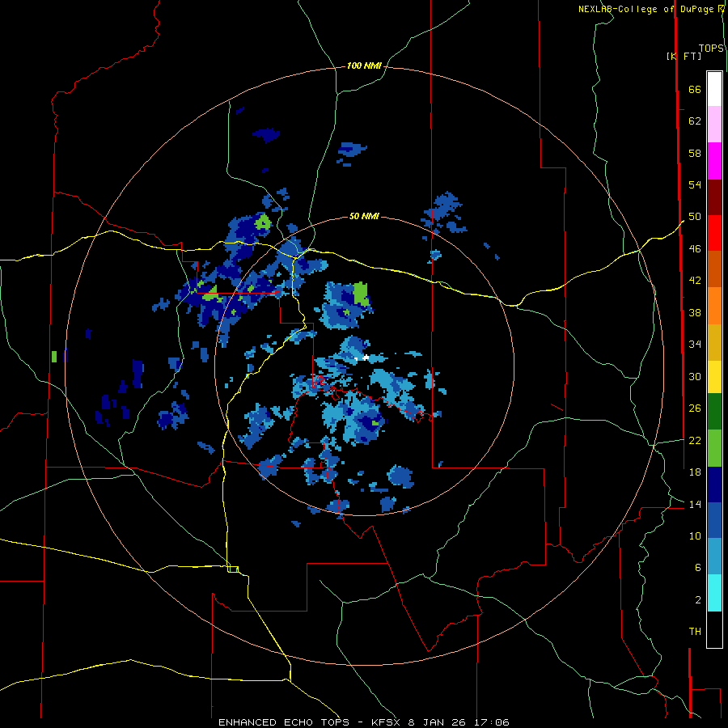This screenshot has width=728, height=728.
Task: Click the dark green legend swatch
Action: click(714, 412)
